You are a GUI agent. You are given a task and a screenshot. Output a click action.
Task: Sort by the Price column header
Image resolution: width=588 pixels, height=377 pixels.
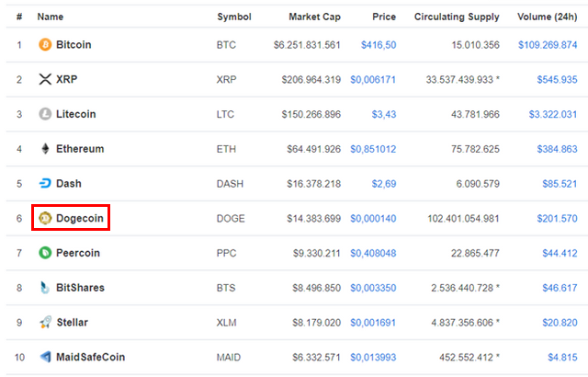(x=384, y=17)
